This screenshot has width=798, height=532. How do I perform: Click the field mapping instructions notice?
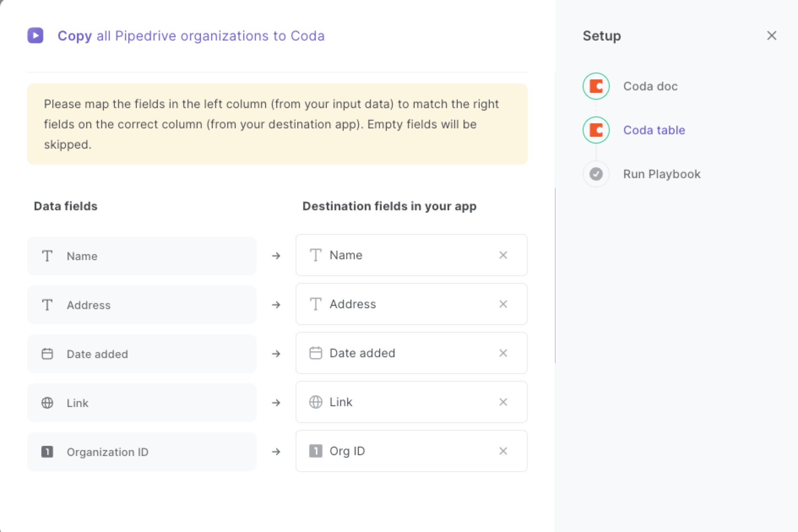[x=277, y=124]
